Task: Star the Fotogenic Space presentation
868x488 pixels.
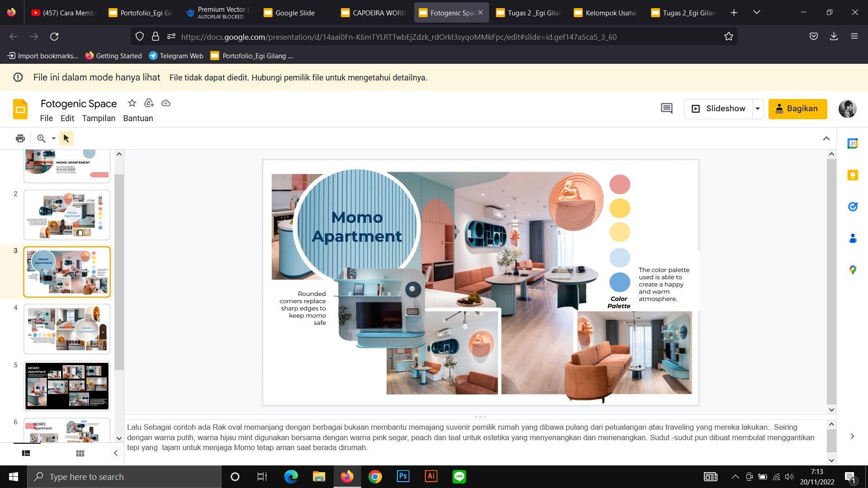Action: tap(132, 103)
